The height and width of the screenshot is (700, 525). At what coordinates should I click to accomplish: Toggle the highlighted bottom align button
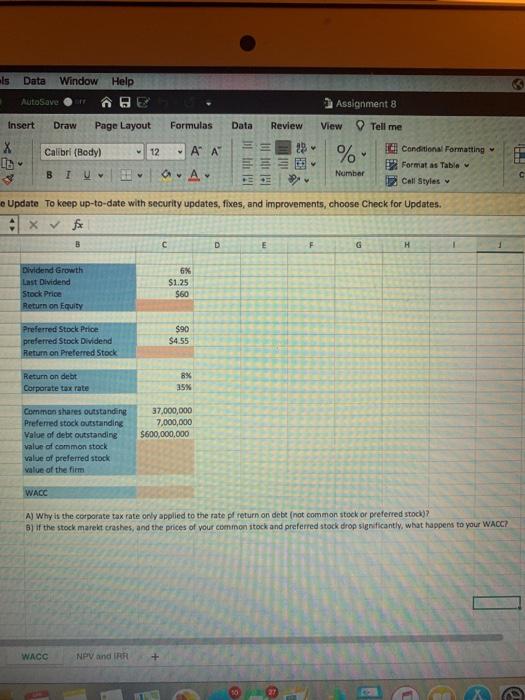283,147
